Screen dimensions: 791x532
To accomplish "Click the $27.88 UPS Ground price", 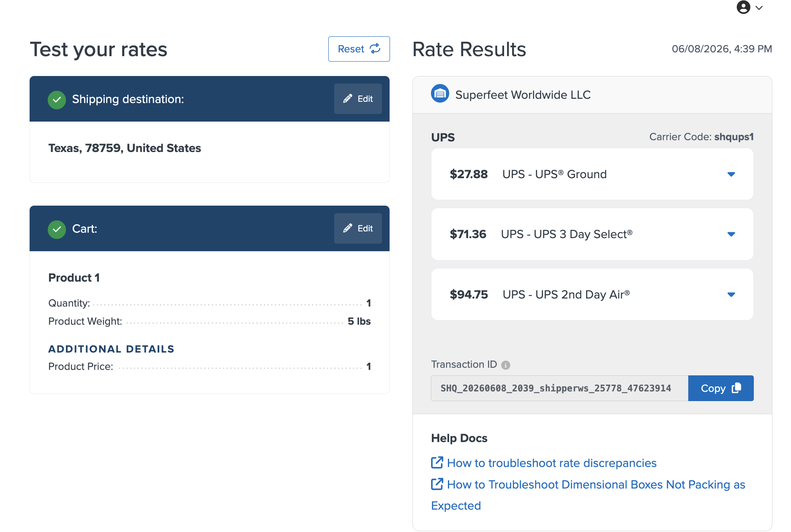I will [469, 174].
